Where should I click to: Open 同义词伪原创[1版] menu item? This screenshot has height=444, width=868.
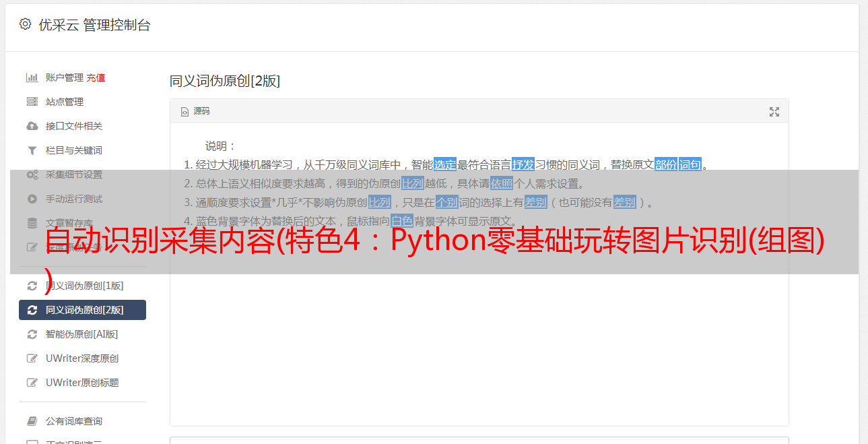coord(82,286)
